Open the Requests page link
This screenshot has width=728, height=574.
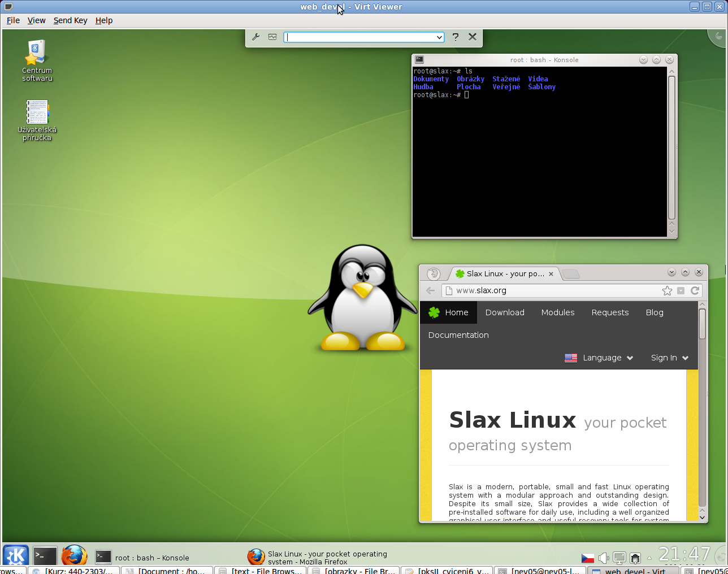click(610, 312)
